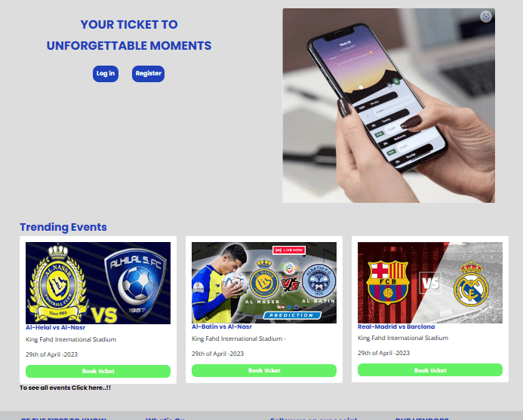Open the FCB vs Real Madrid banner
Screen dimensions: 523x420
tap(430, 283)
